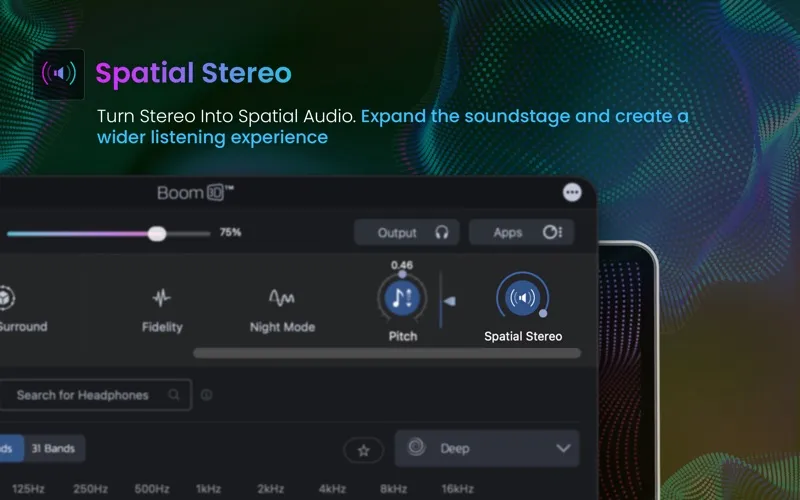Image resolution: width=800 pixels, height=500 pixels.
Task: Click the dial icon in Apps button
Action: (553, 232)
